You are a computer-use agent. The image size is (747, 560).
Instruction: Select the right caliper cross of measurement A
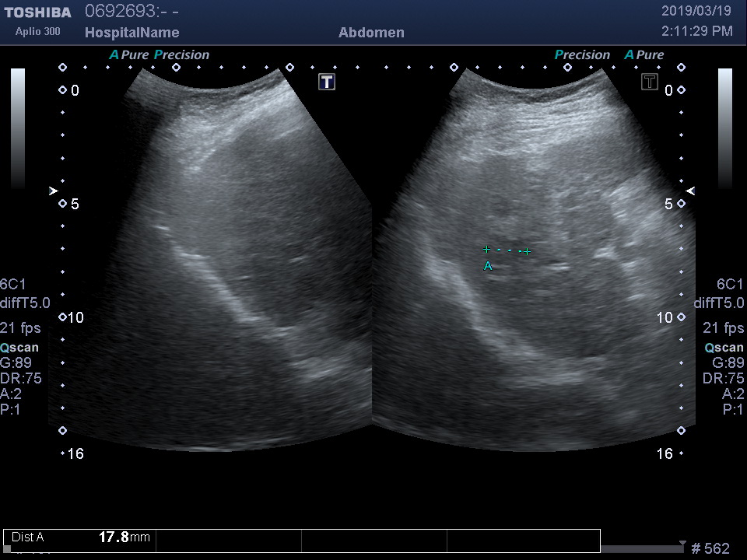[x=528, y=251]
